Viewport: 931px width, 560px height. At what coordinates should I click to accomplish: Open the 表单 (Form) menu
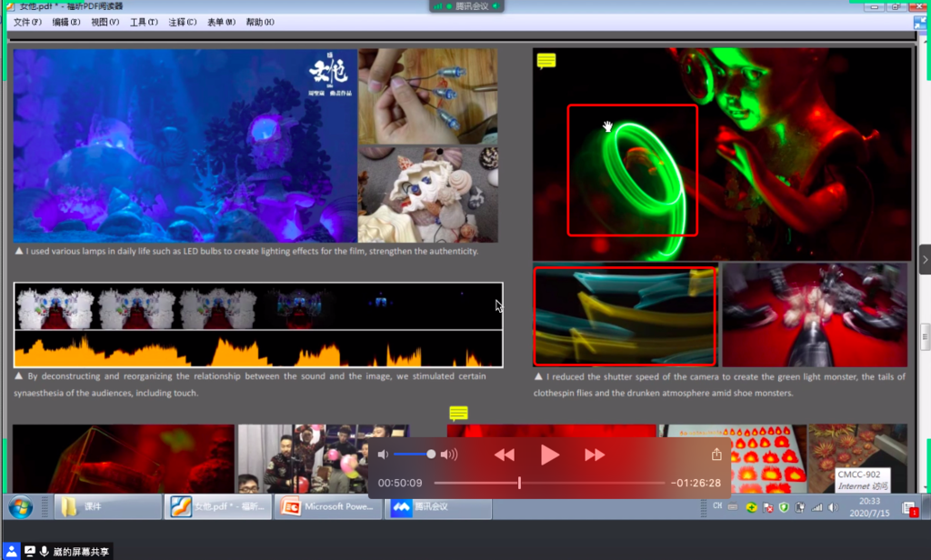click(221, 22)
